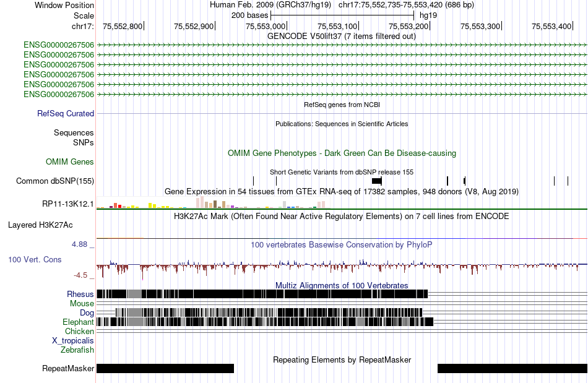Click the Elephant species label
The width and height of the screenshot is (588, 383).
click(x=78, y=322)
